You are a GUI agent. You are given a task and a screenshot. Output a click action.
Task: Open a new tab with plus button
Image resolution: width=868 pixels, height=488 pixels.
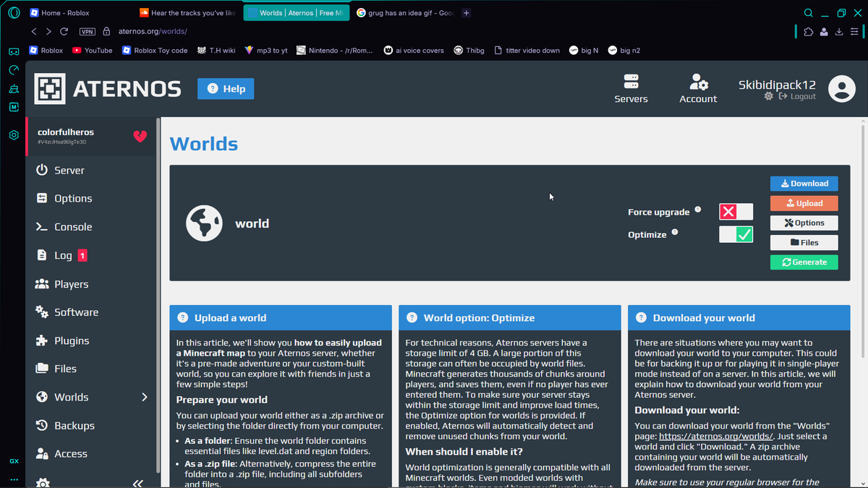pyautogui.click(x=467, y=13)
